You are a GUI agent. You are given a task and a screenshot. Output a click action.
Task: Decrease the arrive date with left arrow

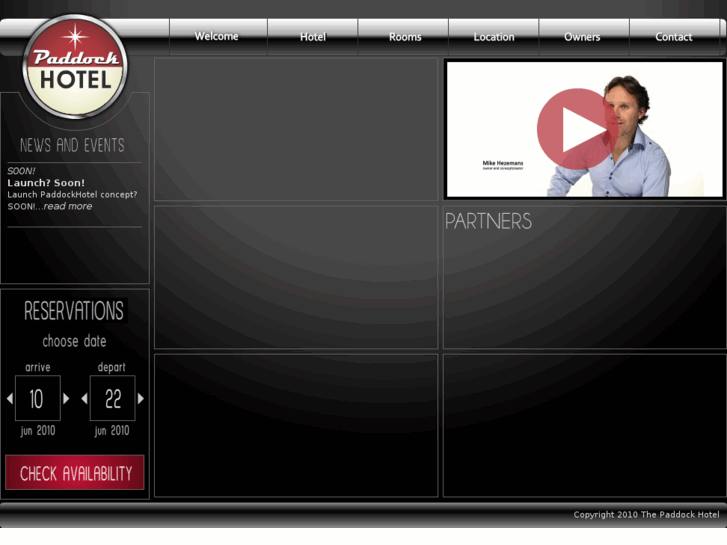coord(10,398)
